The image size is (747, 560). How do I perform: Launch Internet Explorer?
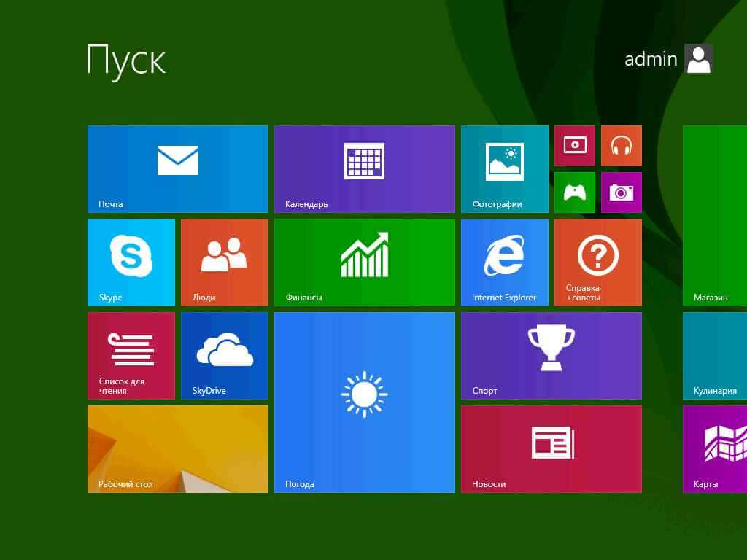[x=504, y=262]
